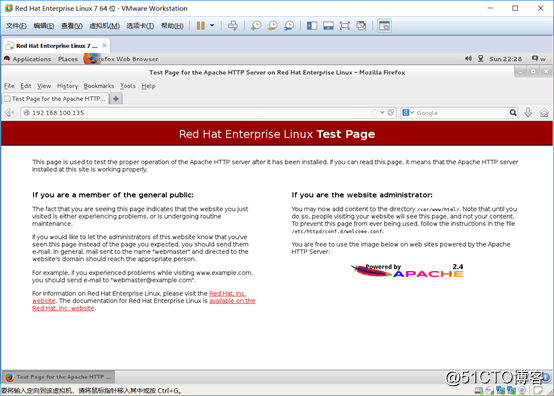Open a new Firefox tab
This screenshot has height=396, width=554.
pos(116,99)
